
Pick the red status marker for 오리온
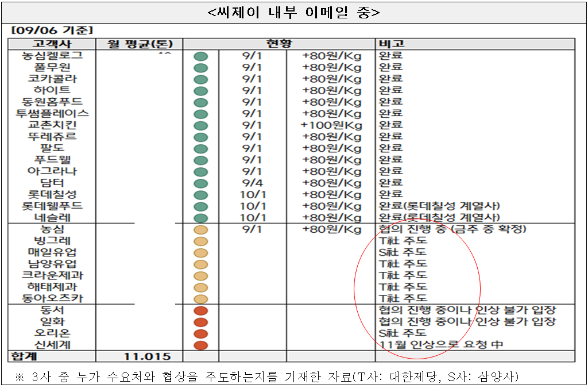200,333
